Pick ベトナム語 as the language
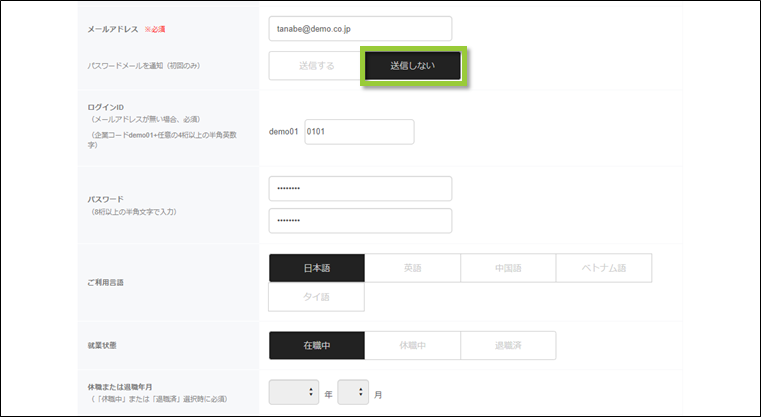 604,268
